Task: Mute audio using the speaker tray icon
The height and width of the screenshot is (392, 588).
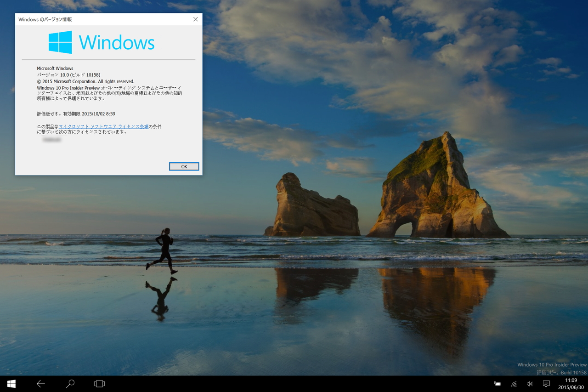Action: click(529, 384)
